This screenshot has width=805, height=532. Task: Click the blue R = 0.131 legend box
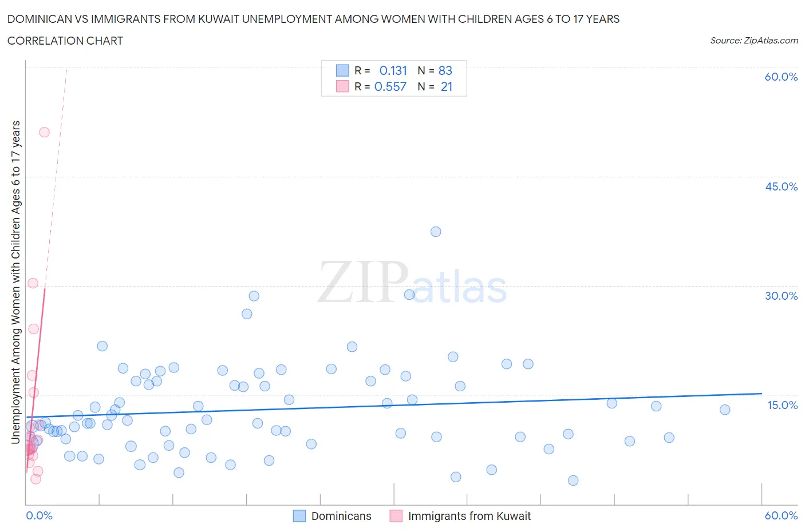point(342,70)
